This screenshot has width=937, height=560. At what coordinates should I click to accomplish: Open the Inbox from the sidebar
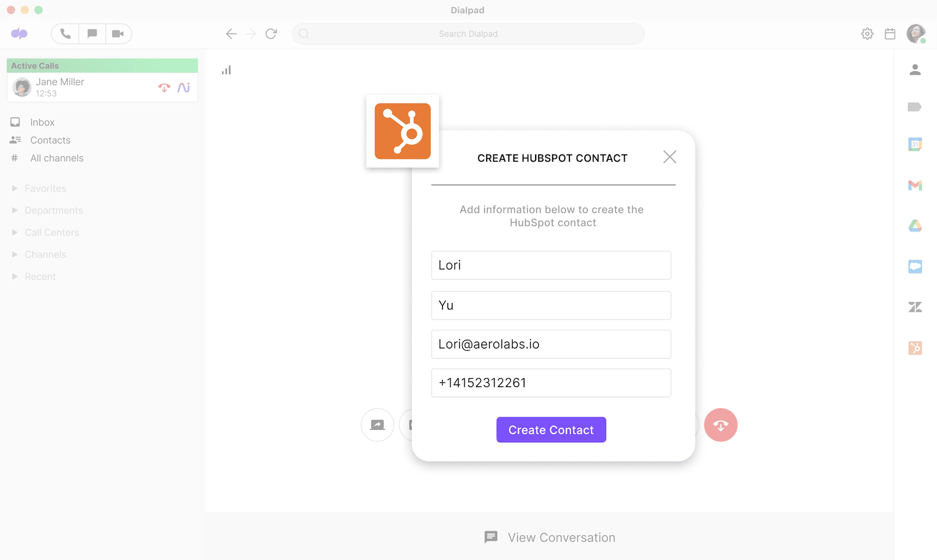(42, 122)
